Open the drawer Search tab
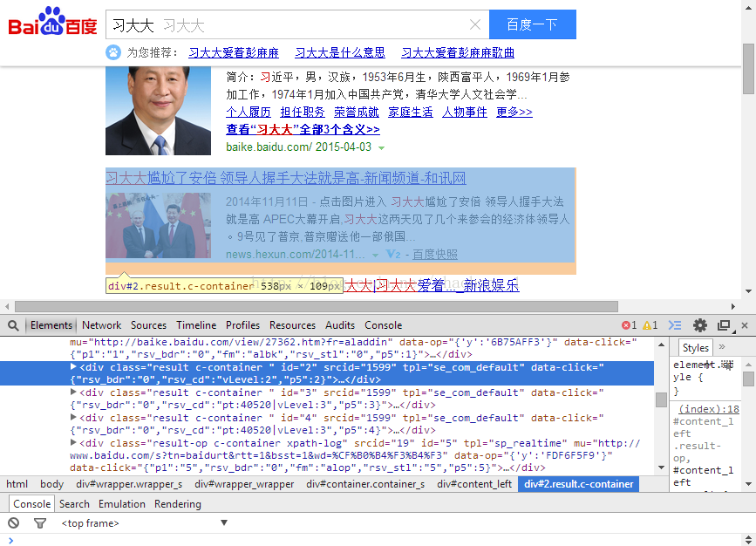Image resolution: width=756 pixels, height=546 pixels. click(74, 503)
